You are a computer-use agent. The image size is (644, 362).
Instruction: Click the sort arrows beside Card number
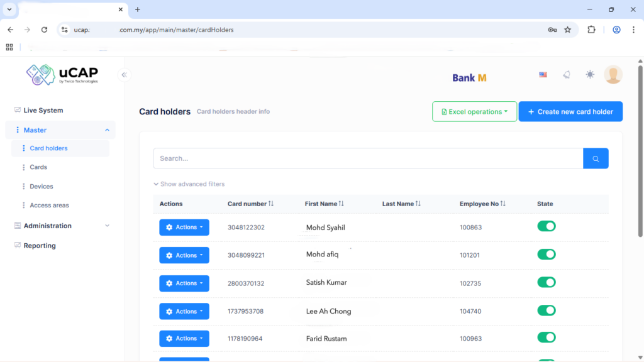pyautogui.click(x=271, y=204)
